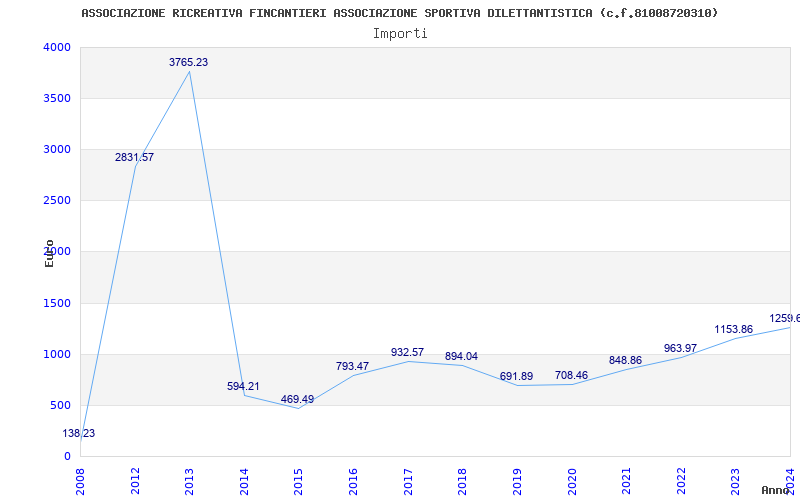Click x-axis year label 2022

681,481
